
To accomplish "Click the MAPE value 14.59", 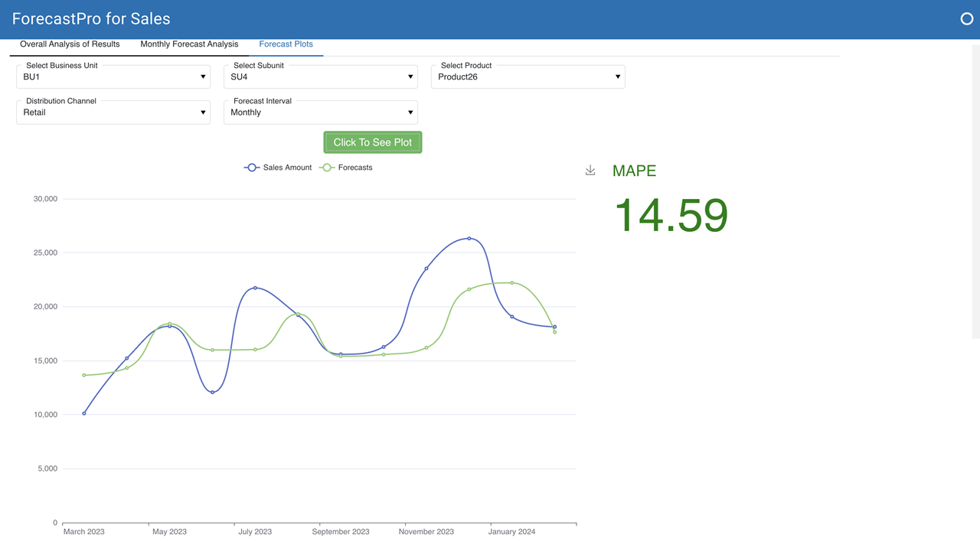I will click(x=671, y=215).
